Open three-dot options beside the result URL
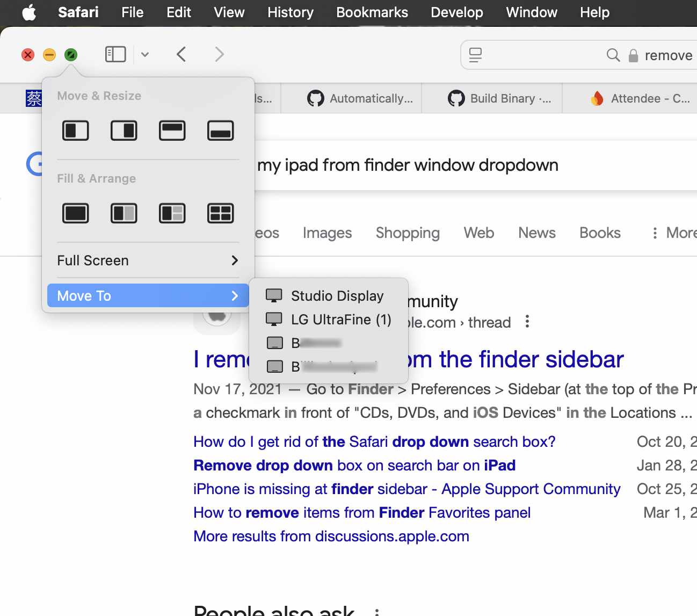Viewport: 697px width, 616px height. coord(527,322)
